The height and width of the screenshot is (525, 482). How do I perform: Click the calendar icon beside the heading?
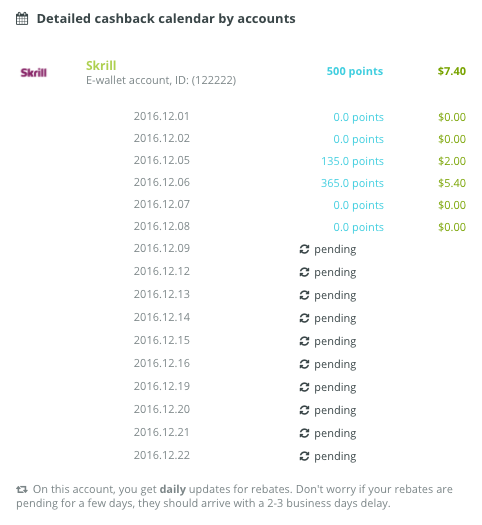tap(22, 19)
